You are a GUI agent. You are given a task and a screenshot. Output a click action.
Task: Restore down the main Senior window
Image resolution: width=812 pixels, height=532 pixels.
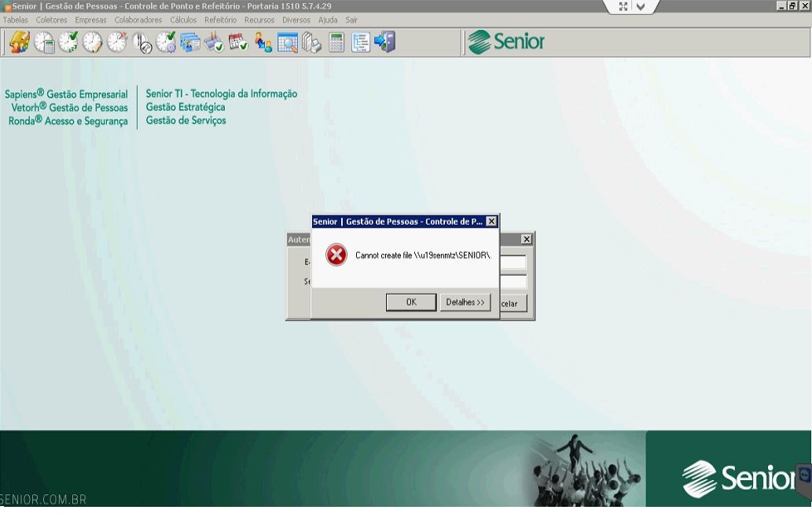(x=792, y=6)
